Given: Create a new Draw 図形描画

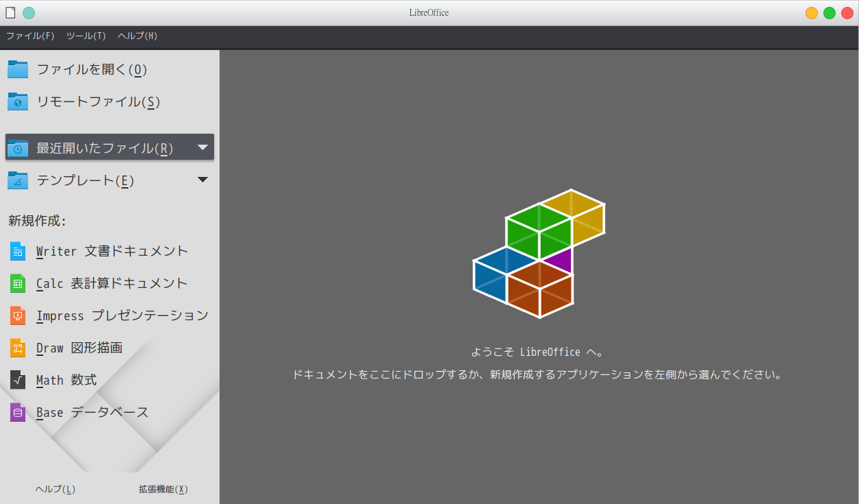Looking at the screenshot, I should pos(110,348).
